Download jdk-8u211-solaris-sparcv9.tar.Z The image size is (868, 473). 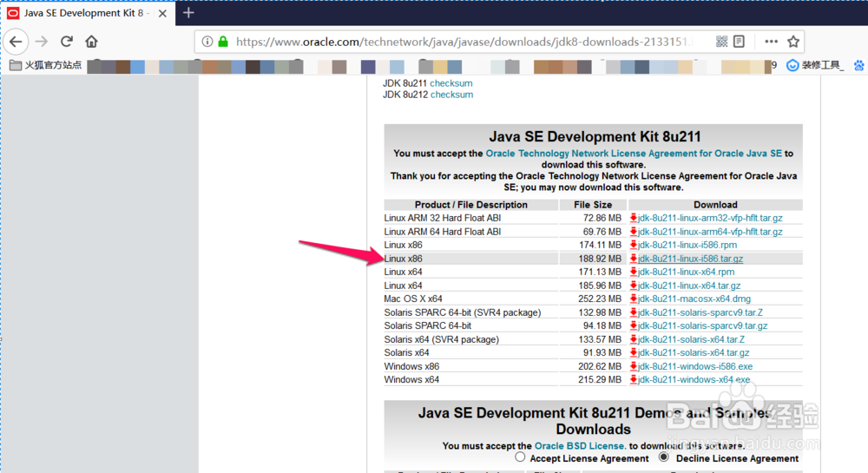point(700,312)
